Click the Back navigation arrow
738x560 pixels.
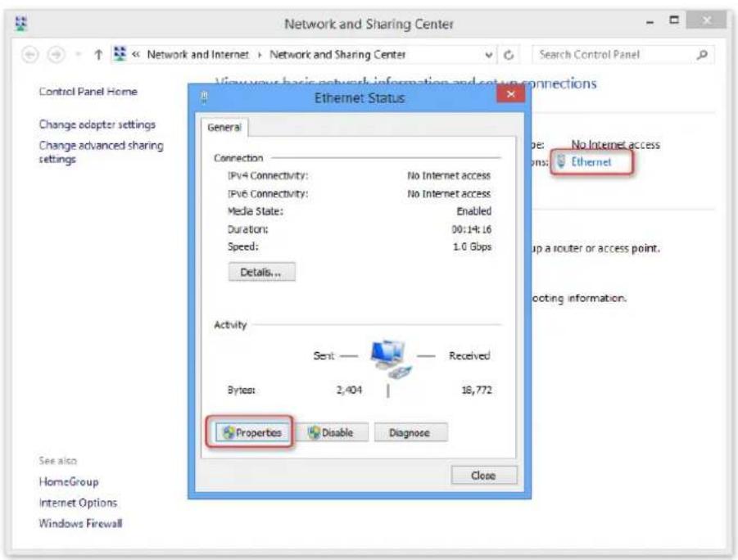click(x=30, y=55)
